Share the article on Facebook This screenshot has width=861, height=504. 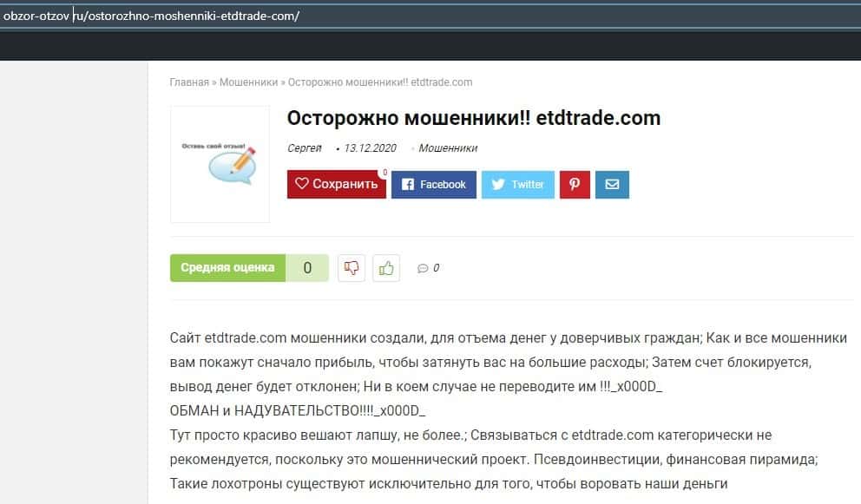coord(434,184)
